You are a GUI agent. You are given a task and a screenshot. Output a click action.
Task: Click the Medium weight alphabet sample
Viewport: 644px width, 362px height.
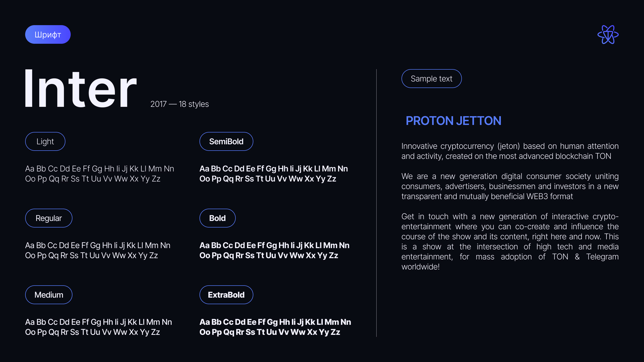tap(99, 327)
